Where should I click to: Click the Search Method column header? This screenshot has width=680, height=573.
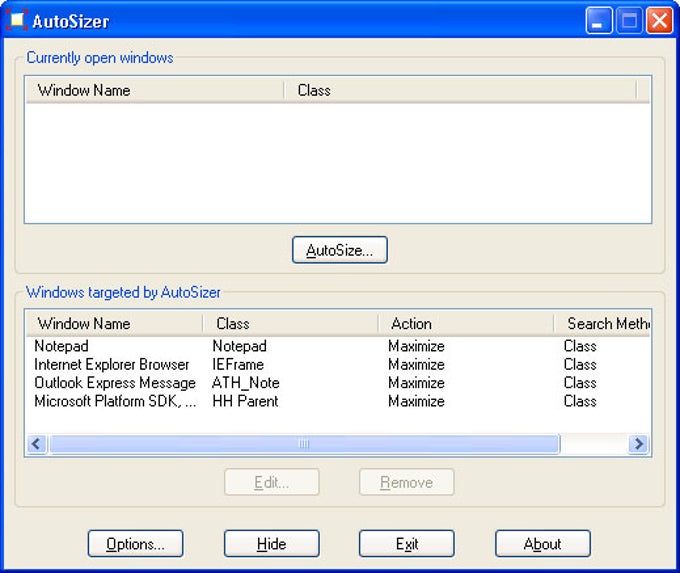coord(602,324)
